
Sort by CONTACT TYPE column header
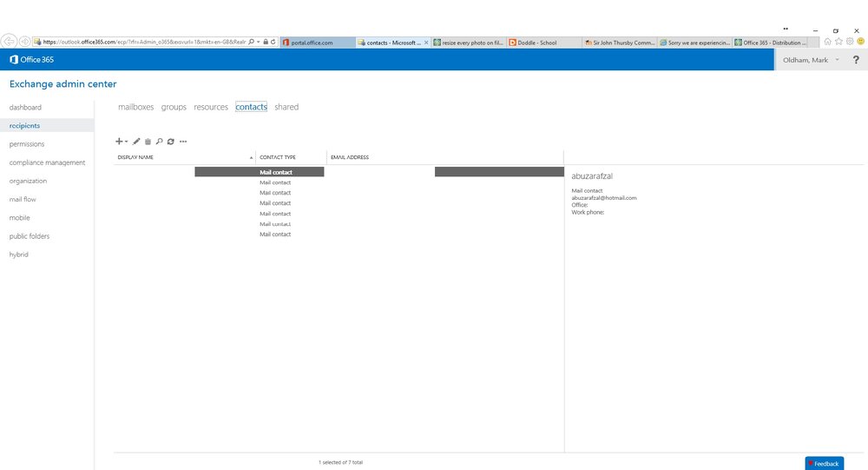pyautogui.click(x=278, y=157)
